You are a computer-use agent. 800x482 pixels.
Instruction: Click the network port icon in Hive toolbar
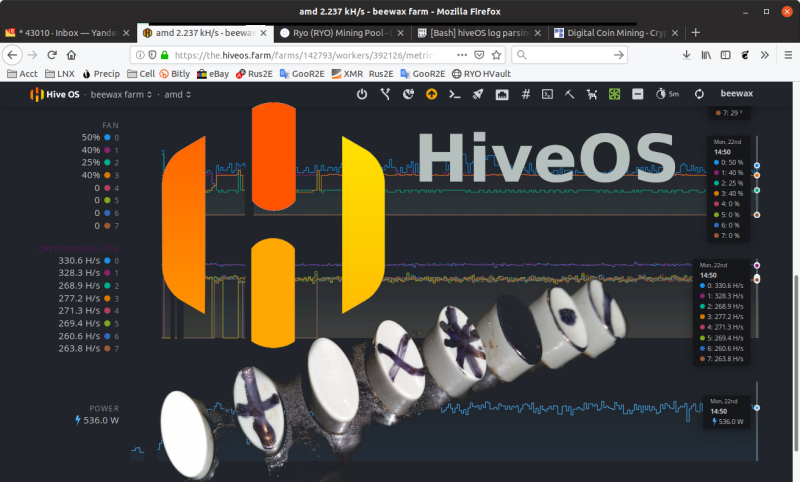[x=502, y=94]
